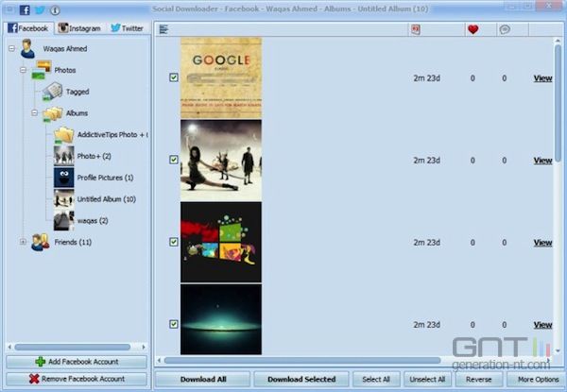567x392 pixels.
Task: Click the red X remove icon
Action: [34, 379]
